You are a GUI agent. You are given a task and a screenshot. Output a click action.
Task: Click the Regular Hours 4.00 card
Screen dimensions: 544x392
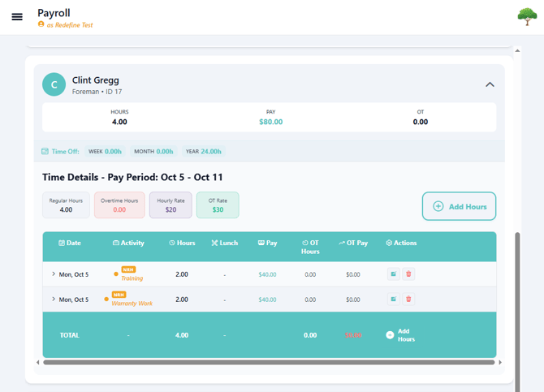pyautogui.click(x=66, y=205)
